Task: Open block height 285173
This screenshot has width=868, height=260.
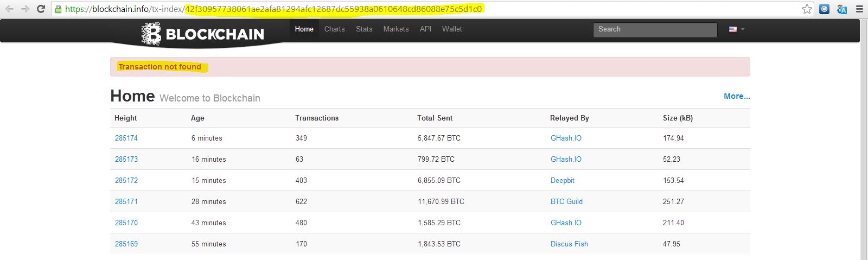Action: point(126,159)
